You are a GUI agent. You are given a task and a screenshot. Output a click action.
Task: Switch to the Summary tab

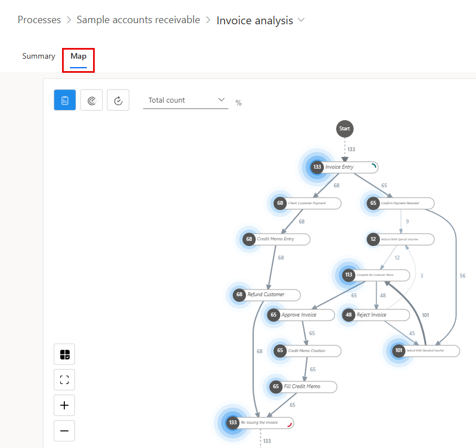(38, 56)
